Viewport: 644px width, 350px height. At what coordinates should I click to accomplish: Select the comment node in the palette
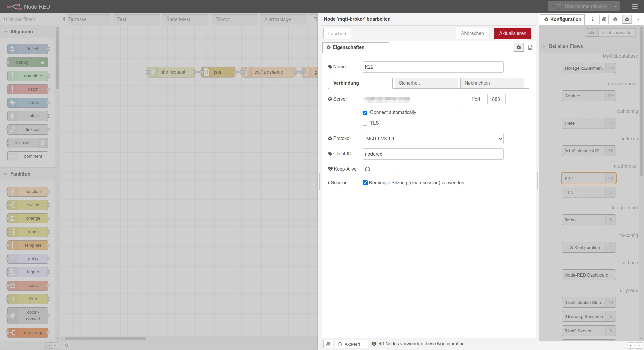click(x=28, y=156)
